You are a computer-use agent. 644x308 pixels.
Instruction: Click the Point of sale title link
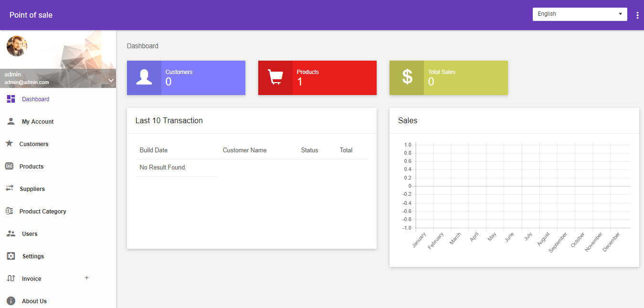coord(31,15)
